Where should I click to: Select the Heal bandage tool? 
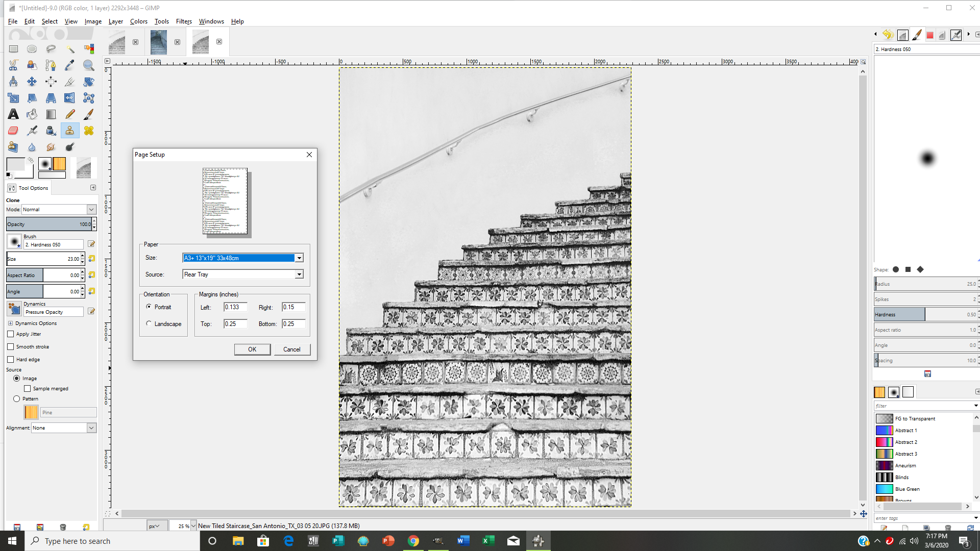pyautogui.click(x=89, y=131)
